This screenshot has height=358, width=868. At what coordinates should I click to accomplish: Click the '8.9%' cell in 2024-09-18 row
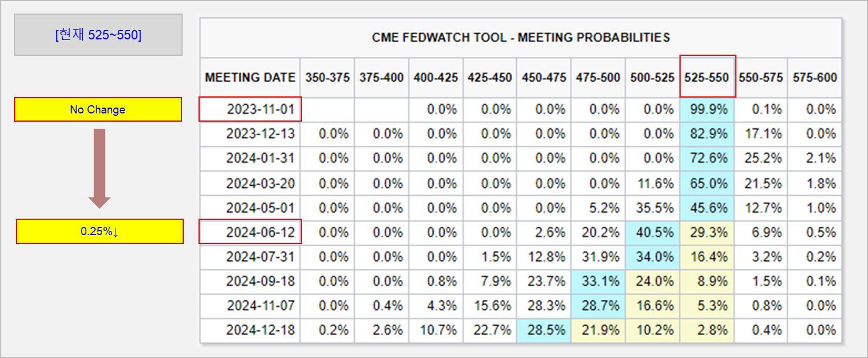click(707, 282)
